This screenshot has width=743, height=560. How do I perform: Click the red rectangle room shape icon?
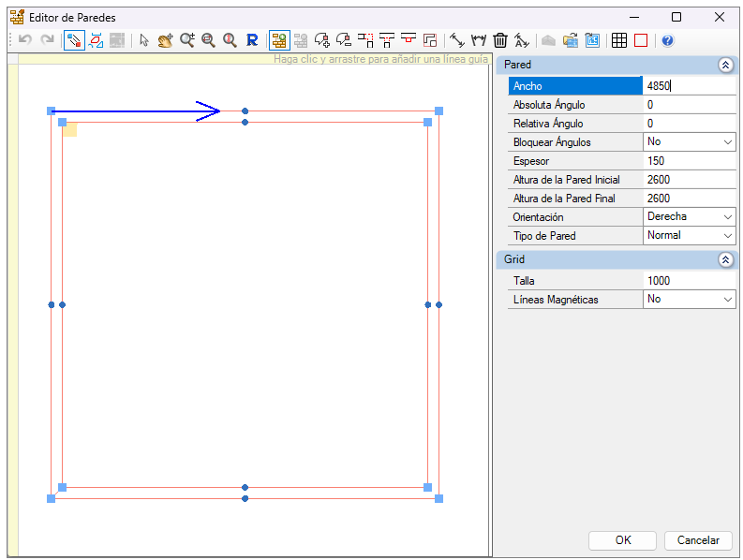tap(641, 41)
